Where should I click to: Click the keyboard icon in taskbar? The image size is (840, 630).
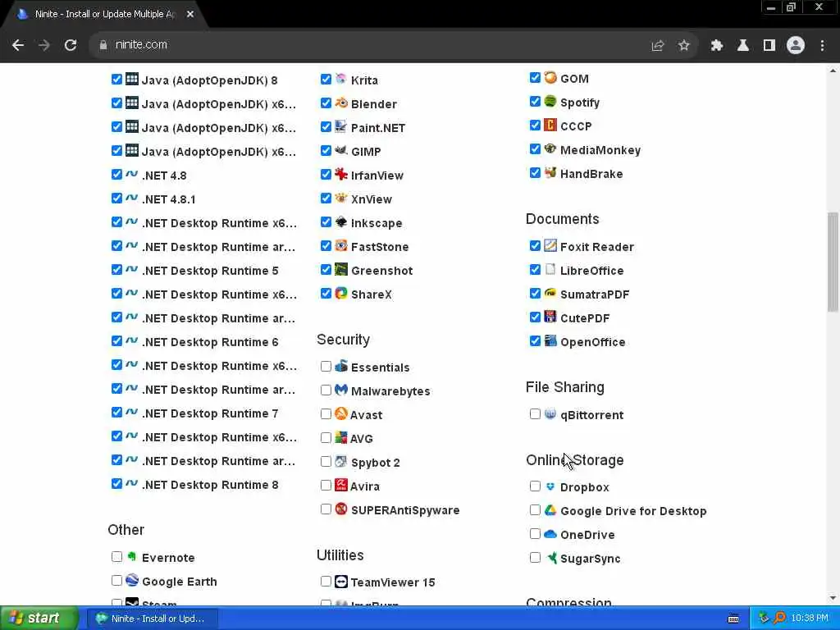733,619
